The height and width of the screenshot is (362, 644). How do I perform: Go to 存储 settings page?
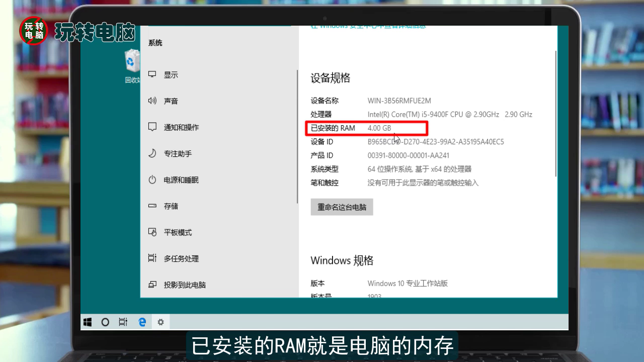[171, 206]
